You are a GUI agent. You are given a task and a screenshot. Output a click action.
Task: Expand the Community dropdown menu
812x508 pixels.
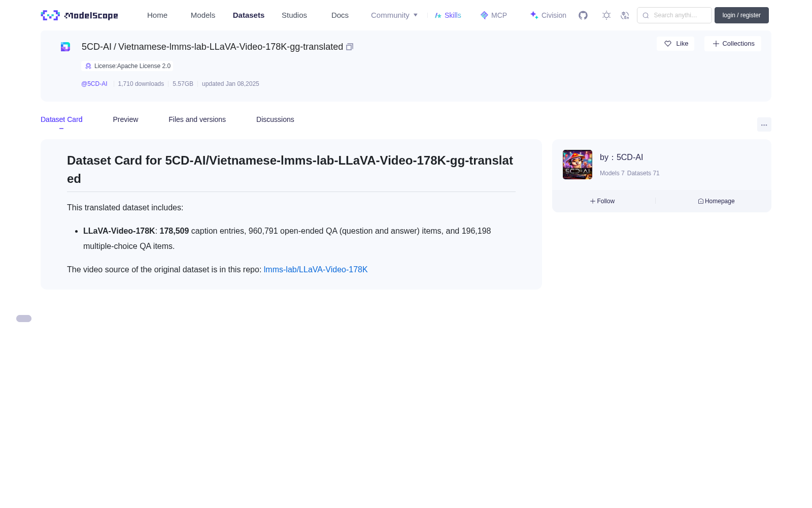point(394,15)
